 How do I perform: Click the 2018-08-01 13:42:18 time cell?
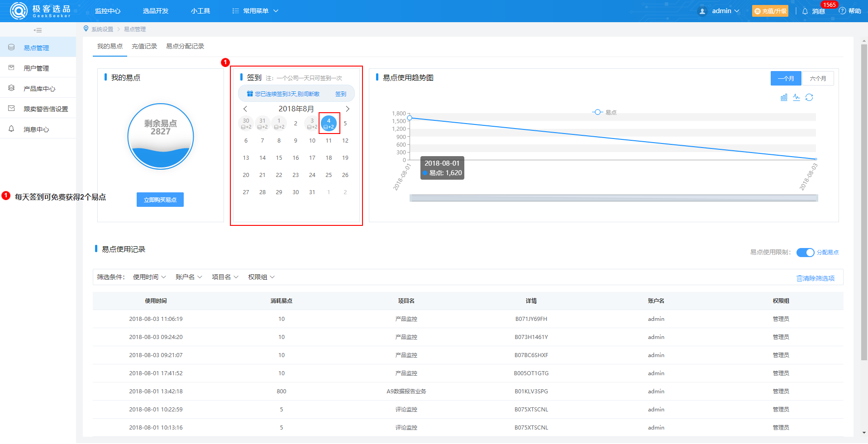point(156,391)
